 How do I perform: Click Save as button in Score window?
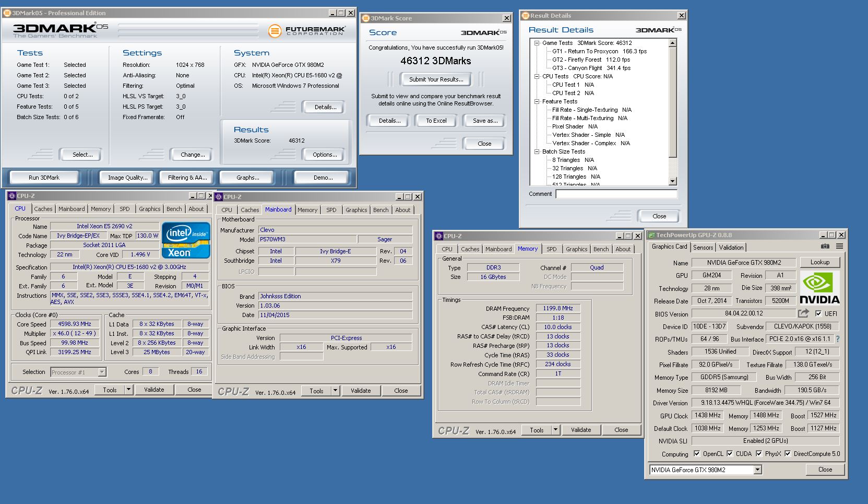(x=485, y=121)
